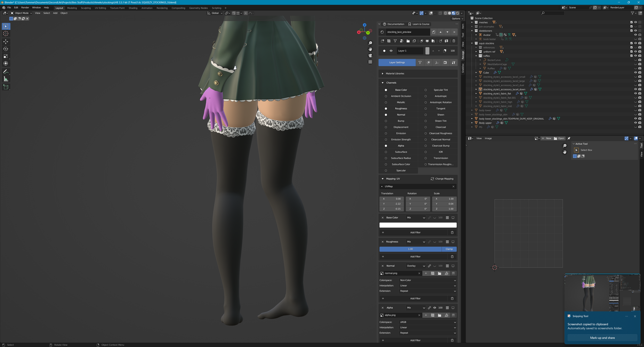Image resolution: width=644 pixels, height=347 pixels.
Task: Click the Translation Y value field
Action: [392, 204]
